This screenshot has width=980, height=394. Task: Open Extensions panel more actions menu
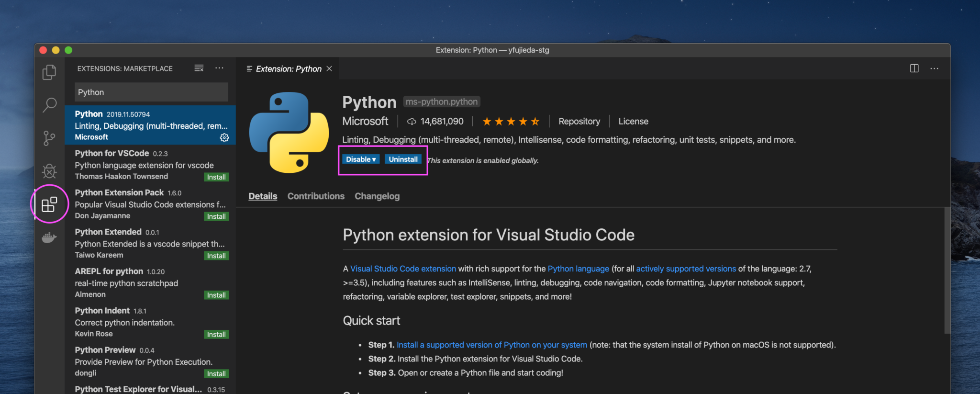pyautogui.click(x=219, y=68)
